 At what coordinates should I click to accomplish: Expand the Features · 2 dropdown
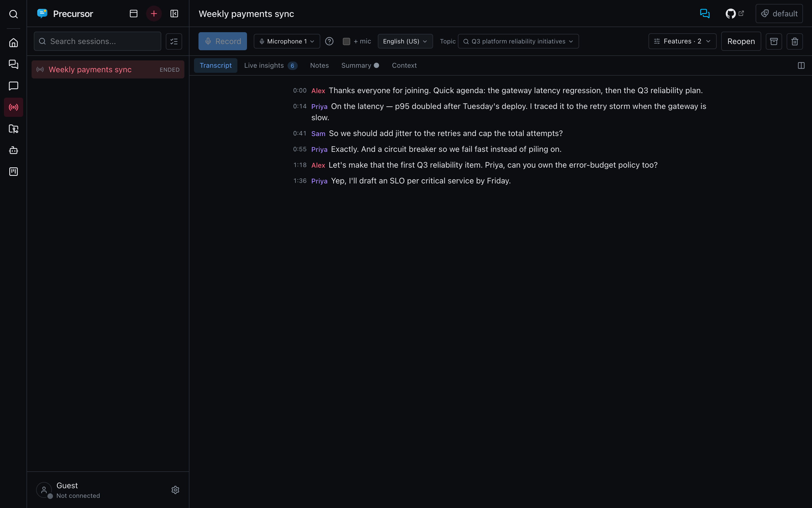pyautogui.click(x=682, y=41)
